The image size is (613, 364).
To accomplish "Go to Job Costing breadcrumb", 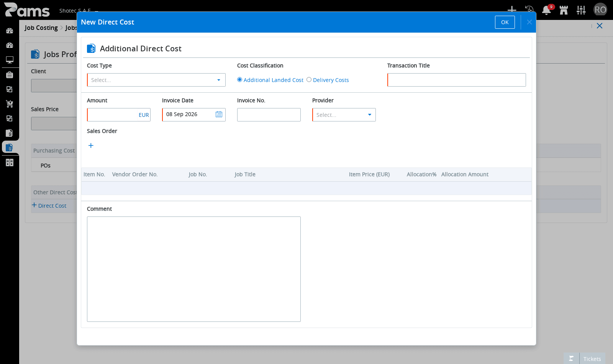I will (x=41, y=28).
